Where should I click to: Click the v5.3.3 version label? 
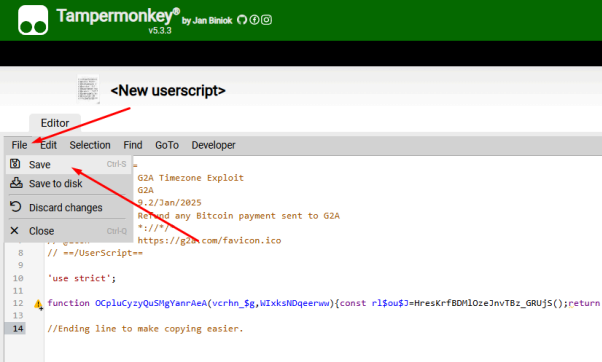(x=160, y=31)
